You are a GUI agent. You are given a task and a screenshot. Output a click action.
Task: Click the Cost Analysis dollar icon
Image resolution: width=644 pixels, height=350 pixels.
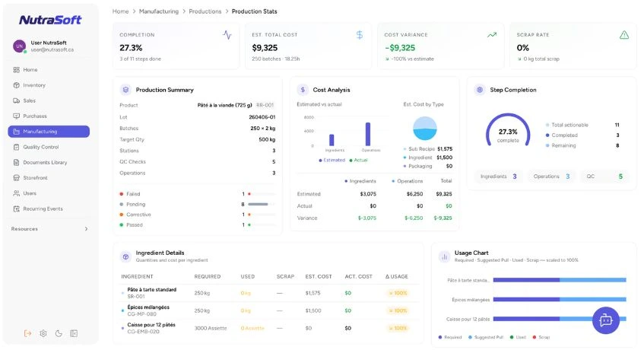pos(303,90)
